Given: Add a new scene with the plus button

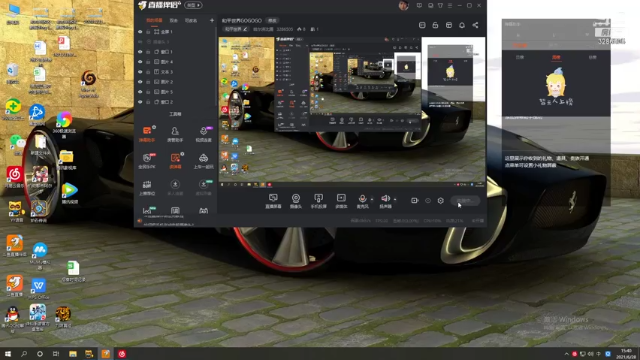Looking at the screenshot, I should (211, 20).
